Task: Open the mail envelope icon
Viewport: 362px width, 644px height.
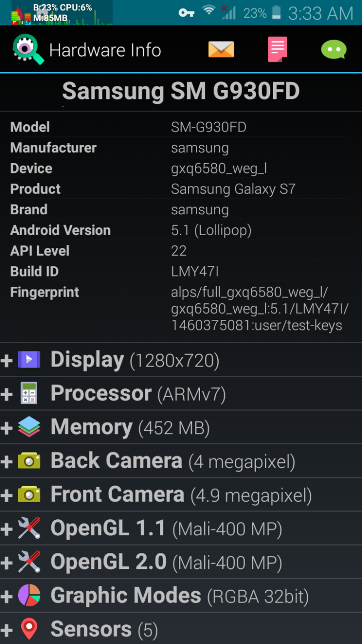Action: pyautogui.click(x=221, y=50)
